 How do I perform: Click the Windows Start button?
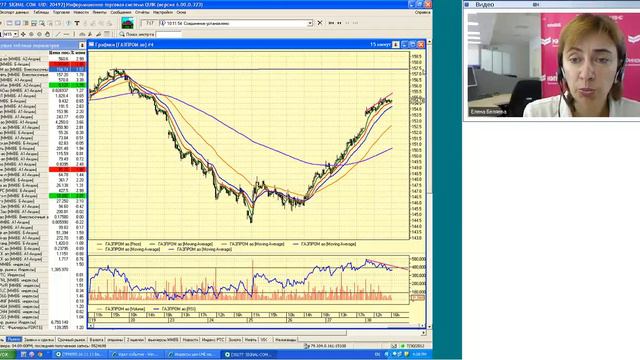[x=8, y=354]
